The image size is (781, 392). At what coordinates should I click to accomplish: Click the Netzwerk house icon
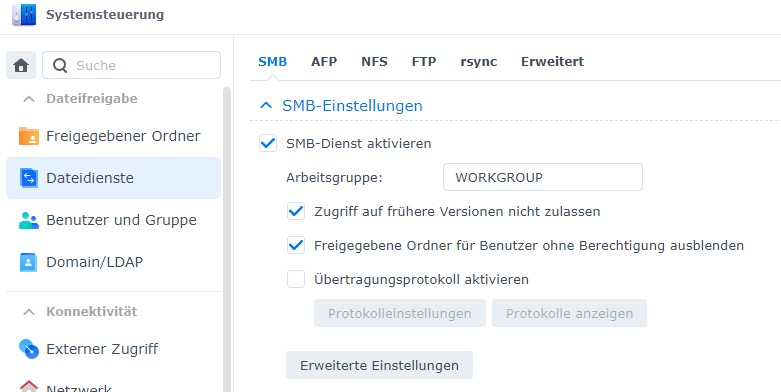pos(29,387)
